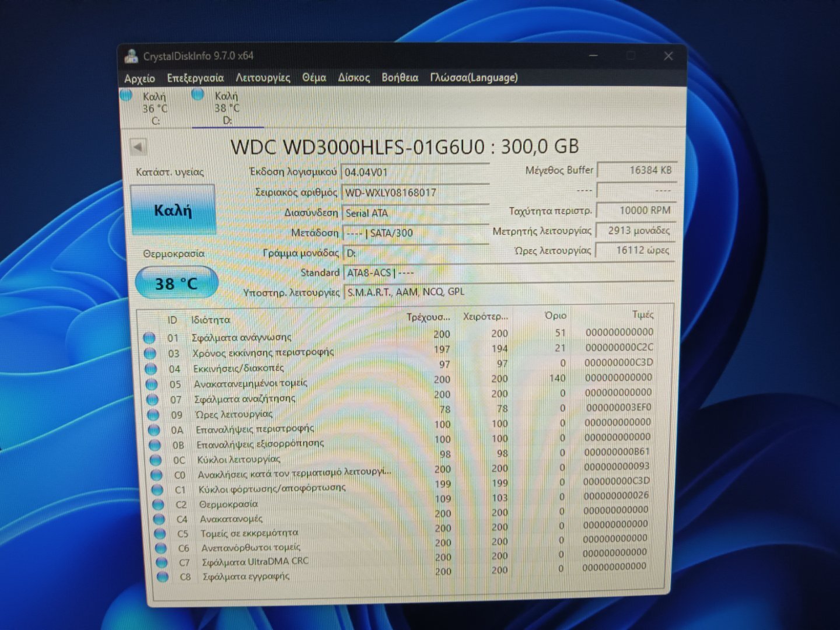Click the Τρέχουσ... column header
840x630 pixels.
[x=429, y=317]
